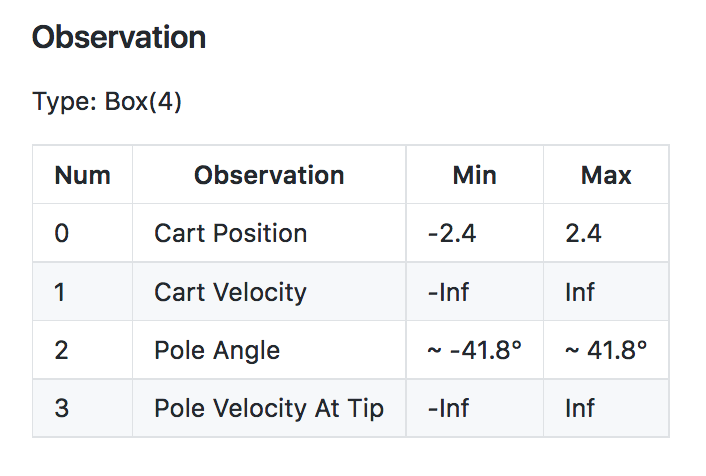Viewport: 706px width, 476px height.
Task: Select the "Cart Velocity" cell
Action: (230, 292)
